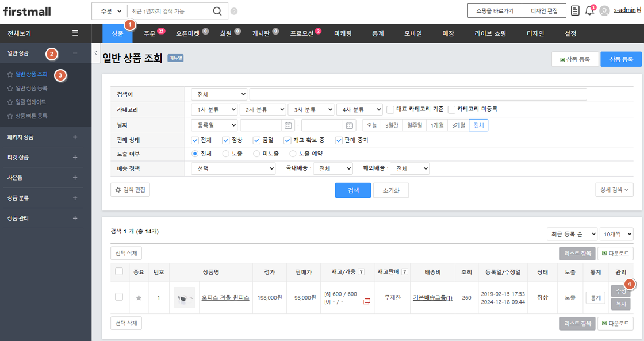The image size is (644, 341).
Task: Open the 오피스 겨울 원피스 product link
Action: (x=225, y=298)
